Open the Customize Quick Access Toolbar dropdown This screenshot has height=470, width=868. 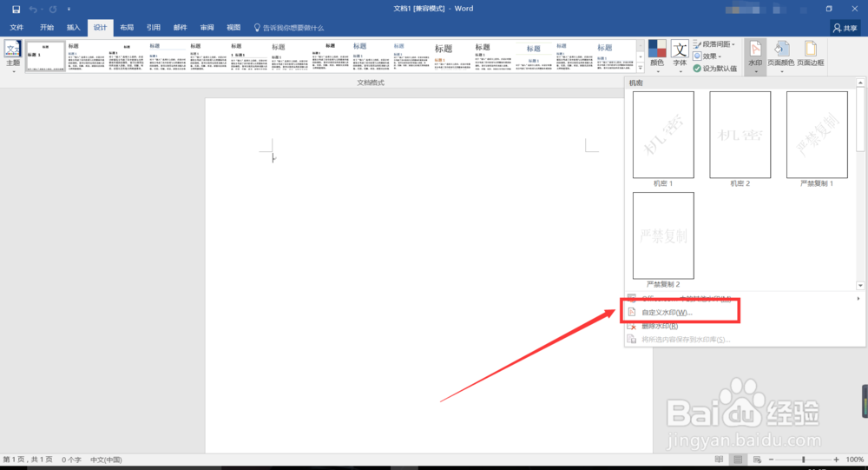pyautogui.click(x=69, y=9)
